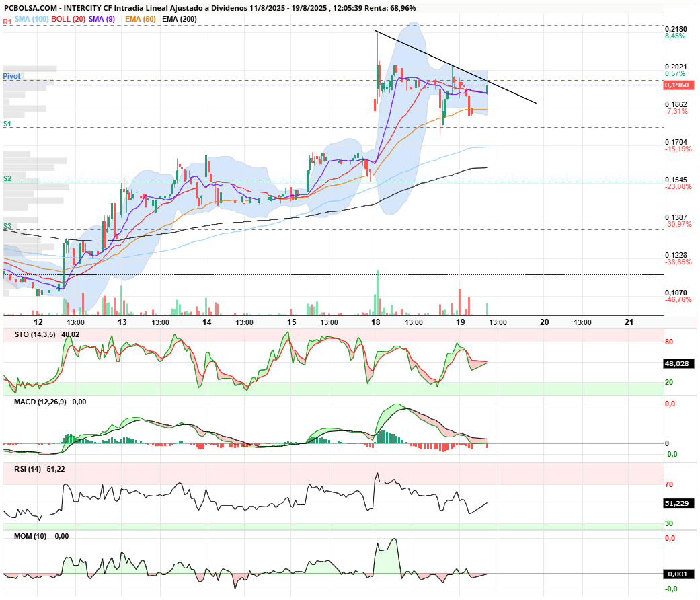Click the MACD (12,26,9) indicator title
Image resolution: width=700 pixels, height=600 pixels.
40,402
